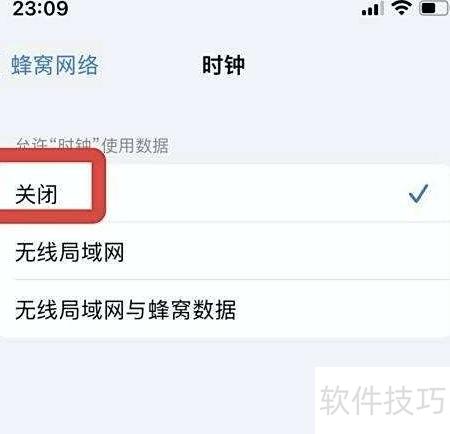The width and height of the screenshot is (450, 434).
Task: Tap empty area right of 无线局域网 label
Action: (287, 252)
